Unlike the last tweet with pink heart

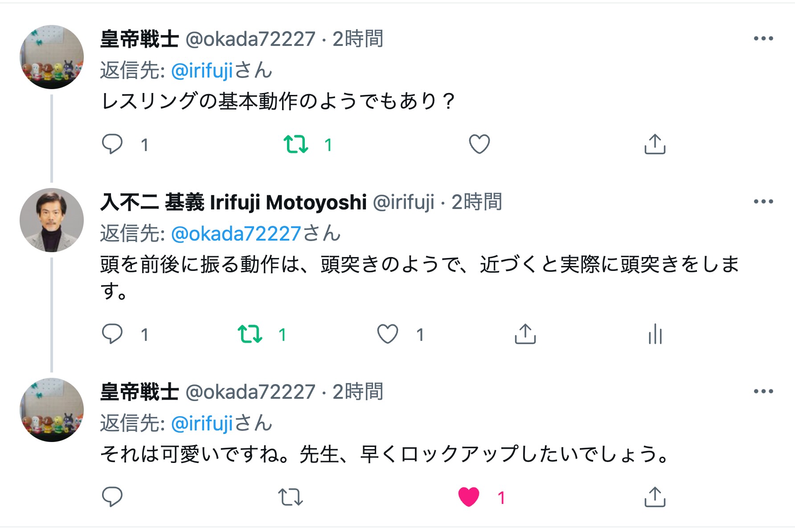click(469, 497)
